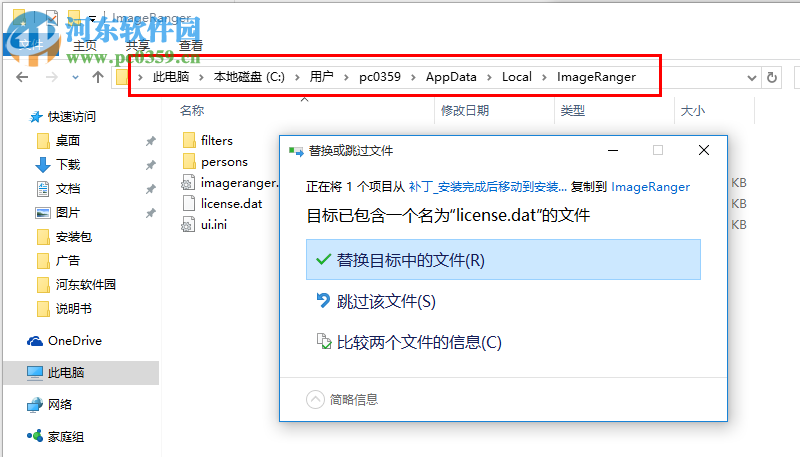Viewport: 800px width, 457px height.
Task: Go forward with the Forward arrow
Action: [x=52, y=78]
